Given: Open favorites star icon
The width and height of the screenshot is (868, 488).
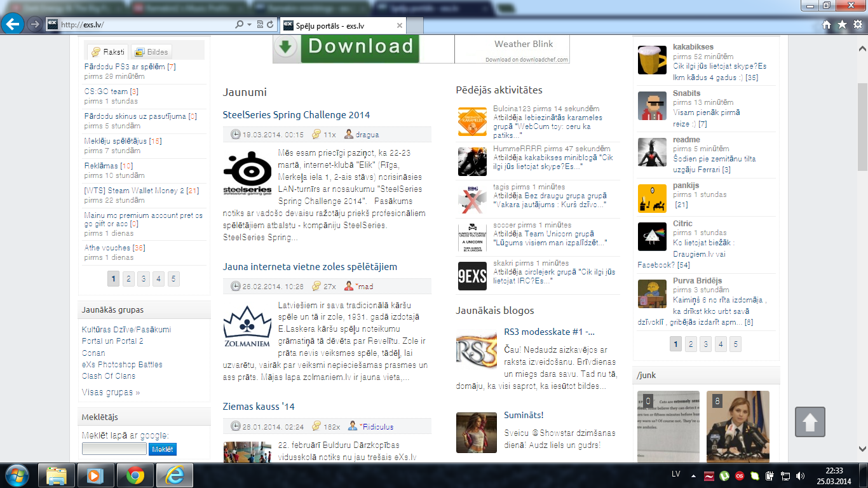Looking at the screenshot, I should pyautogui.click(x=842, y=25).
